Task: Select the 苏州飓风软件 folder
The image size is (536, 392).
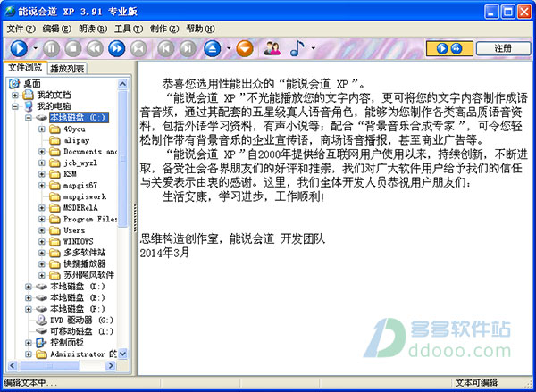Action: tap(88, 275)
